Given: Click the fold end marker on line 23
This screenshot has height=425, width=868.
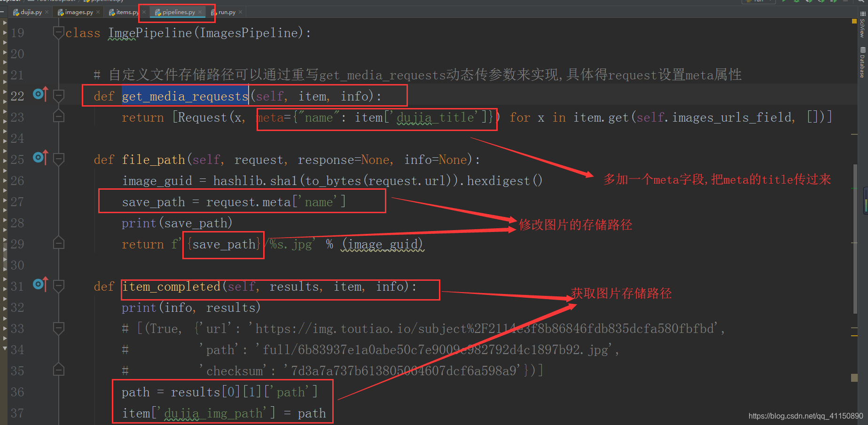Looking at the screenshot, I should point(59,116).
